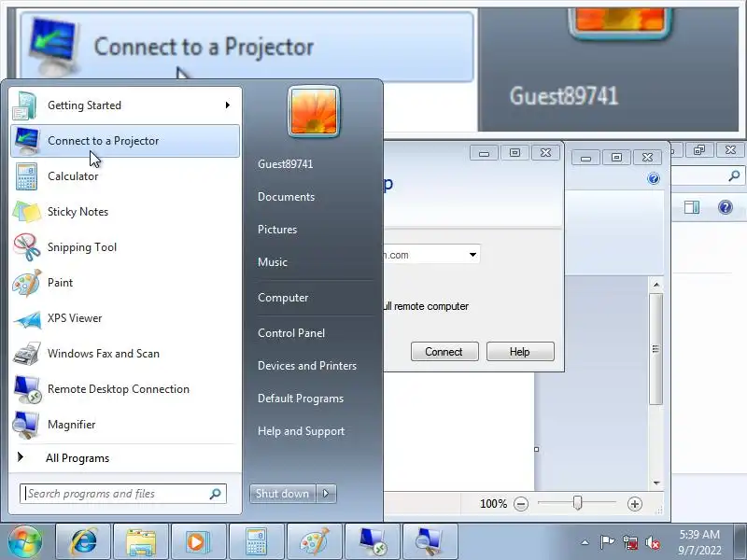Expand All Programs
Image resolution: width=747 pixels, height=560 pixels.
[x=125, y=458]
